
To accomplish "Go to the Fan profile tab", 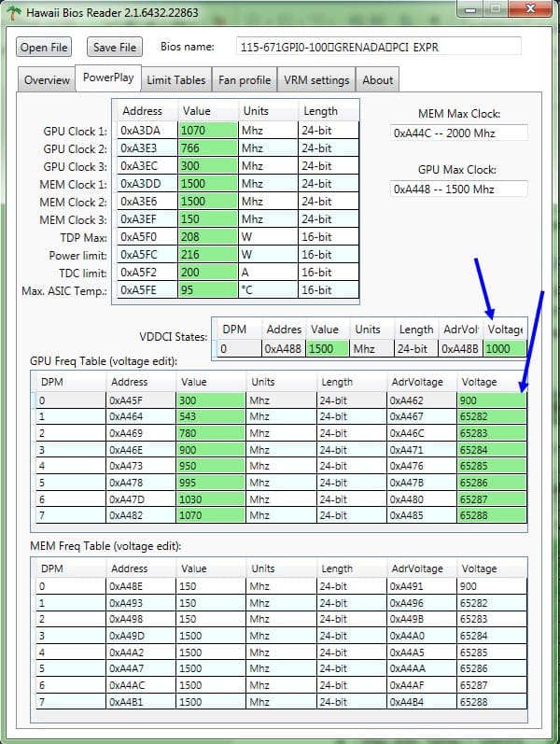I will (245, 79).
